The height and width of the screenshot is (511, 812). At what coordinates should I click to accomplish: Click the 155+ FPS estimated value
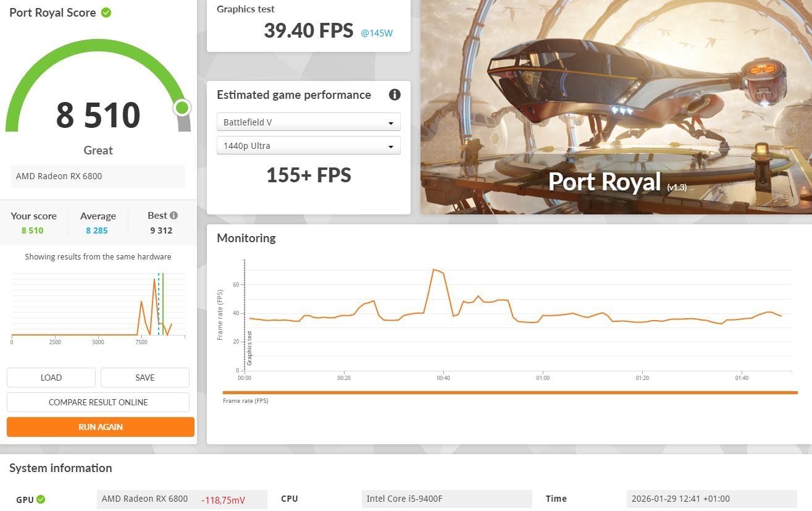point(309,175)
